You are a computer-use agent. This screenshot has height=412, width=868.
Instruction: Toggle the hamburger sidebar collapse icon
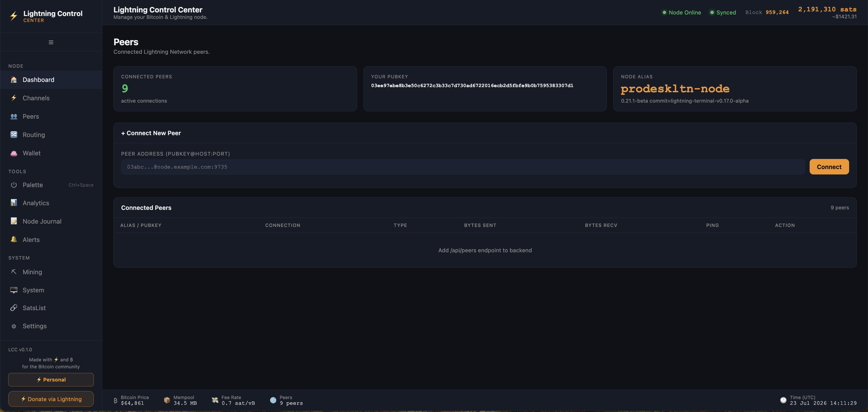(x=51, y=42)
